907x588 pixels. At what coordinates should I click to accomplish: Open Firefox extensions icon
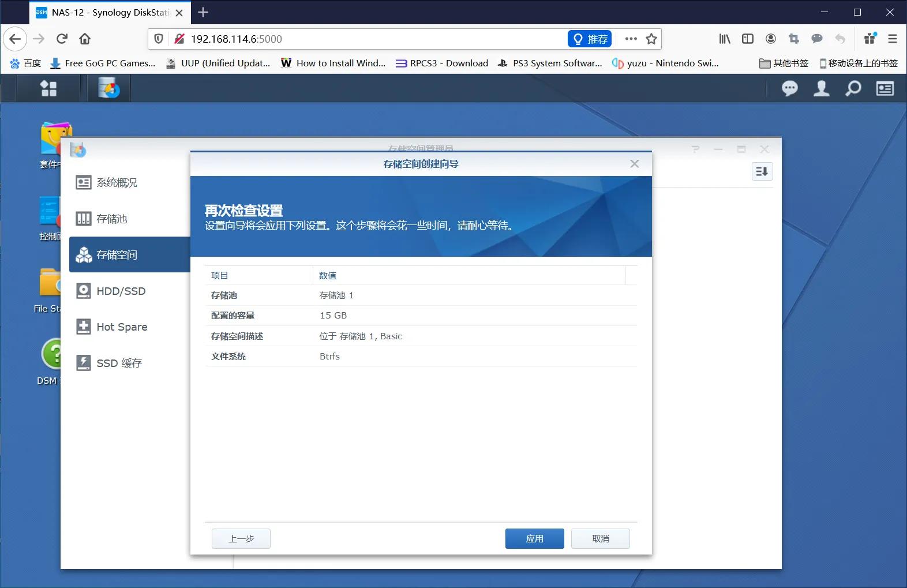(x=870, y=39)
